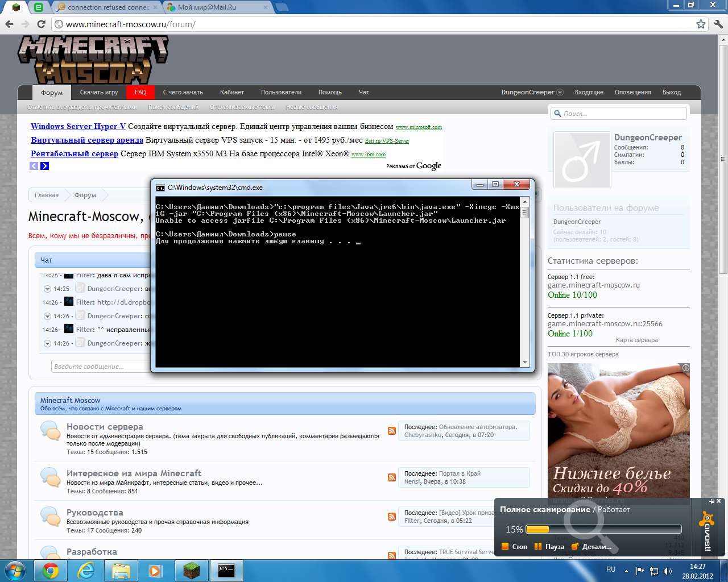728x582 pixels.
Task: Show hidden system tray icons
Action: tap(626, 571)
